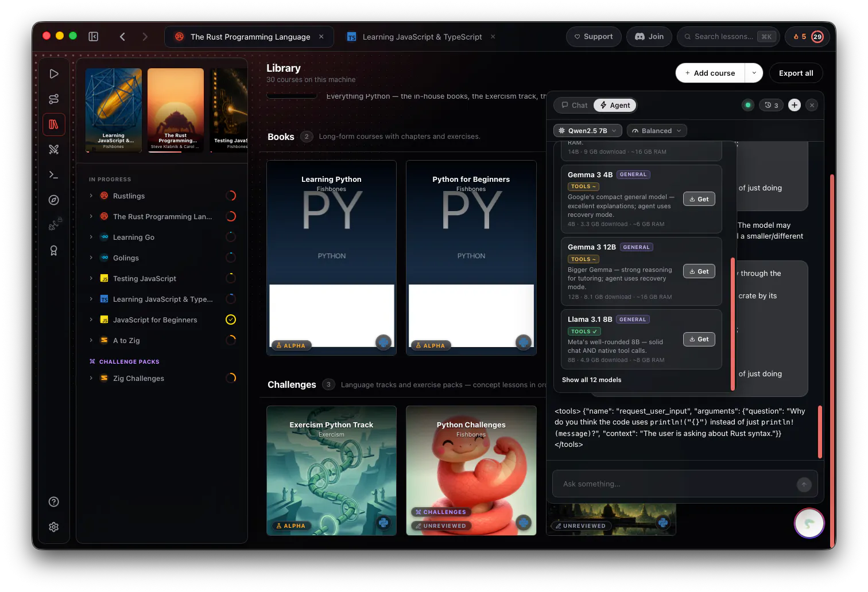
Task: Click the Add course button
Action: pyautogui.click(x=711, y=73)
